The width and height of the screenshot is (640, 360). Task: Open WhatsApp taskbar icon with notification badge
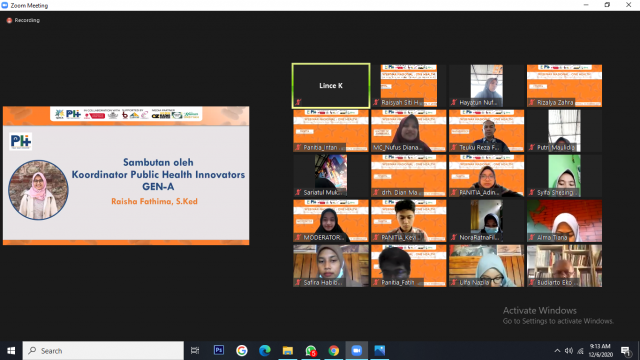pos(311,350)
